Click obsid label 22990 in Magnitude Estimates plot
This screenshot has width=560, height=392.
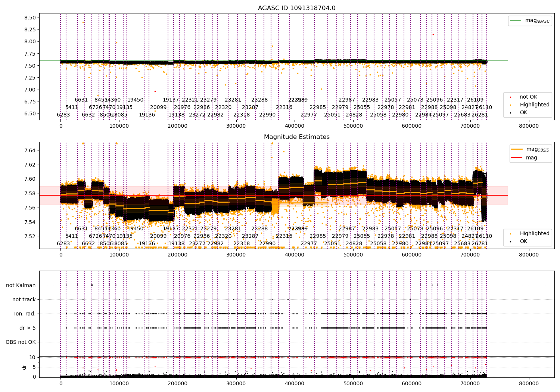pyautogui.click(x=267, y=244)
